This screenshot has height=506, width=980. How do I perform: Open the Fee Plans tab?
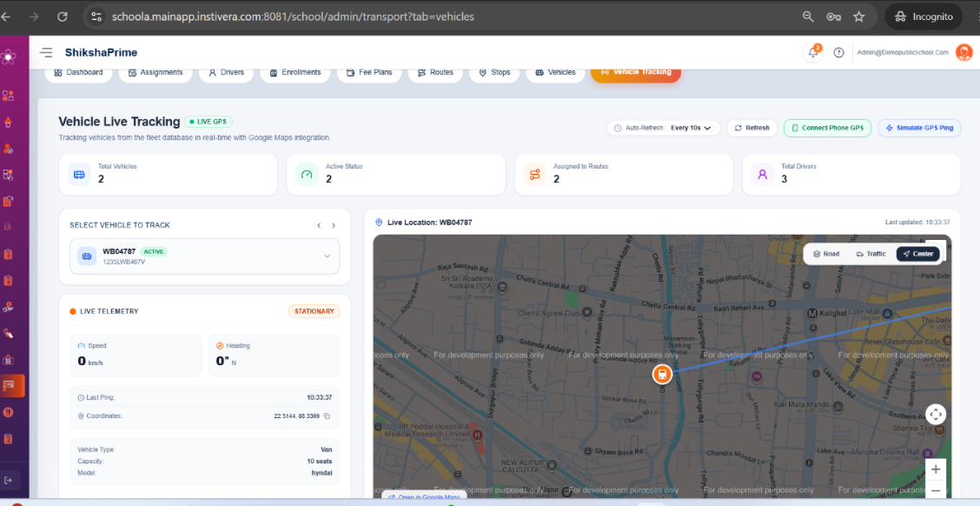[x=368, y=72]
